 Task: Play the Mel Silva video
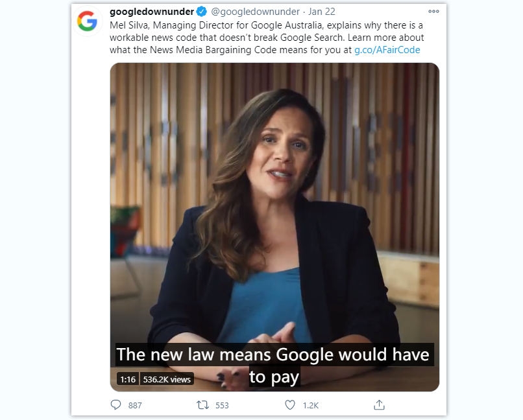[x=274, y=227]
